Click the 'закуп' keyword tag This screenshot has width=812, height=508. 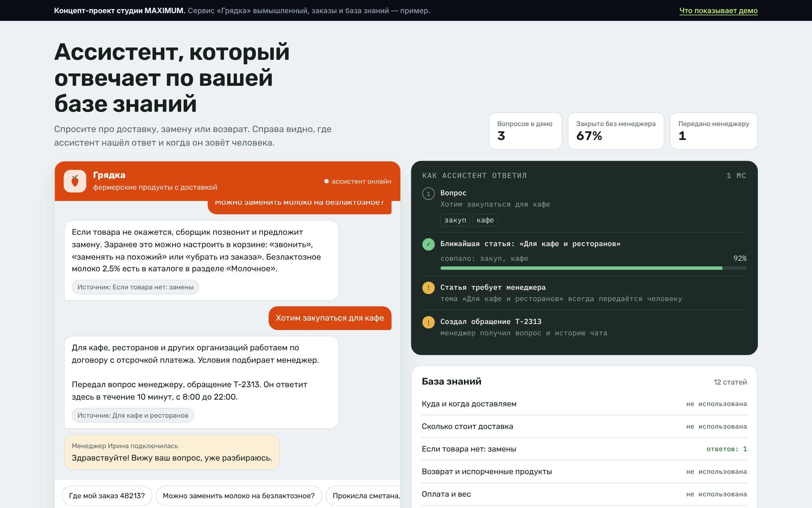tap(455, 220)
